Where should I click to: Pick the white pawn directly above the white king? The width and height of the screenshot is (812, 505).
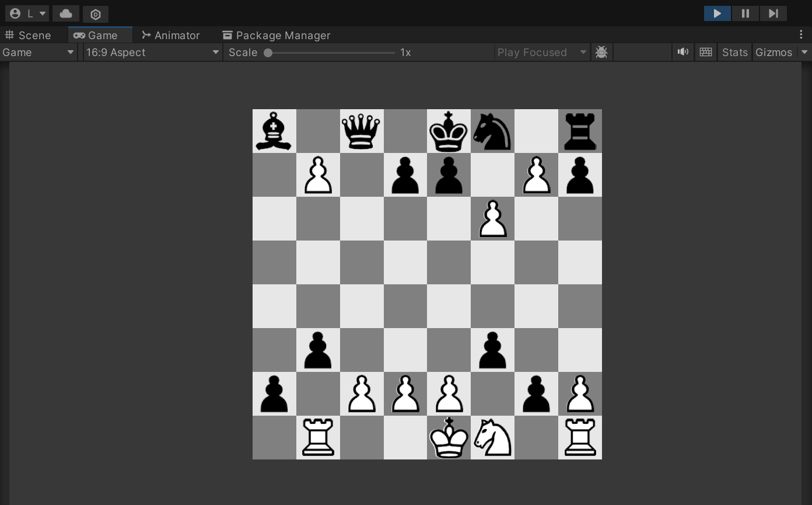pos(449,394)
